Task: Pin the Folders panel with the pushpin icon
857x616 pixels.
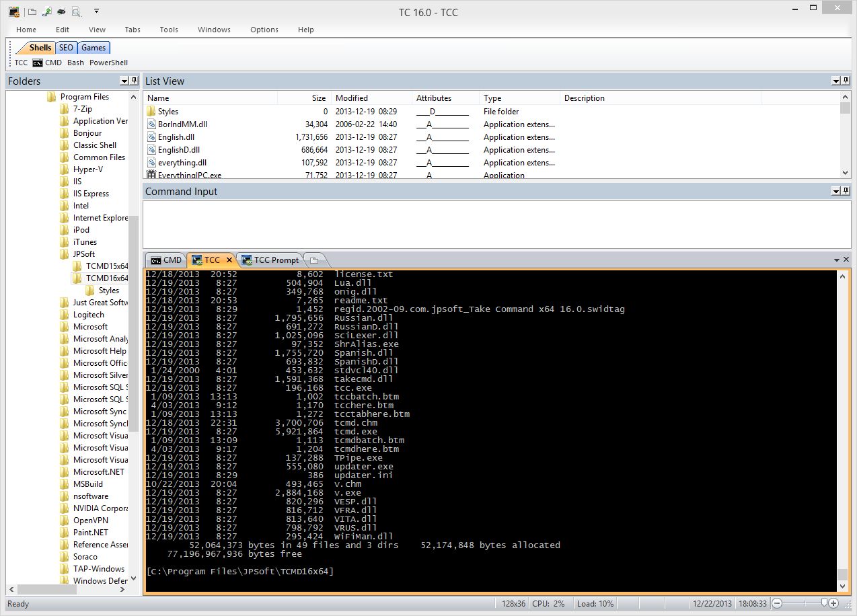Action: [x=134, y=81]
